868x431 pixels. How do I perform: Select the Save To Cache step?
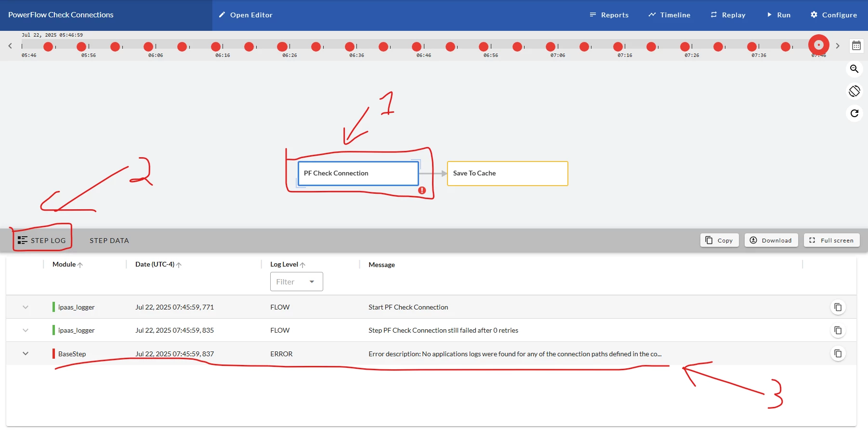(x=508, y=174)
